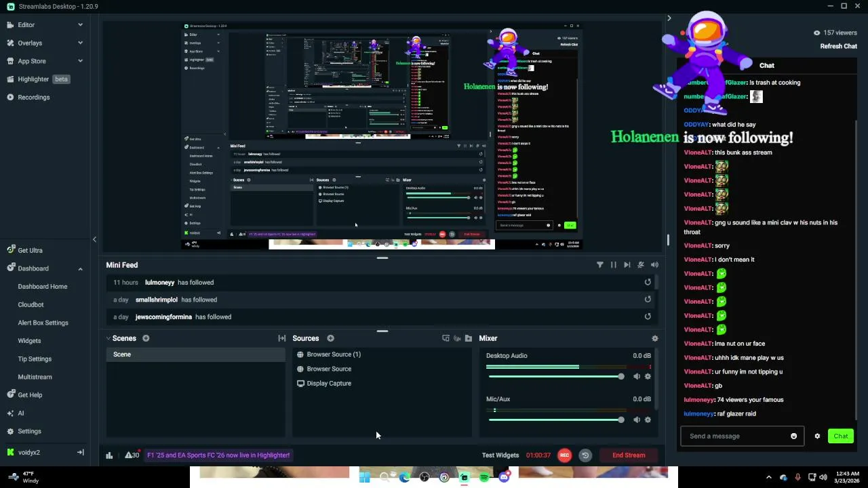Toggle Mini Feed alert sound volume icon

(654, 265)
